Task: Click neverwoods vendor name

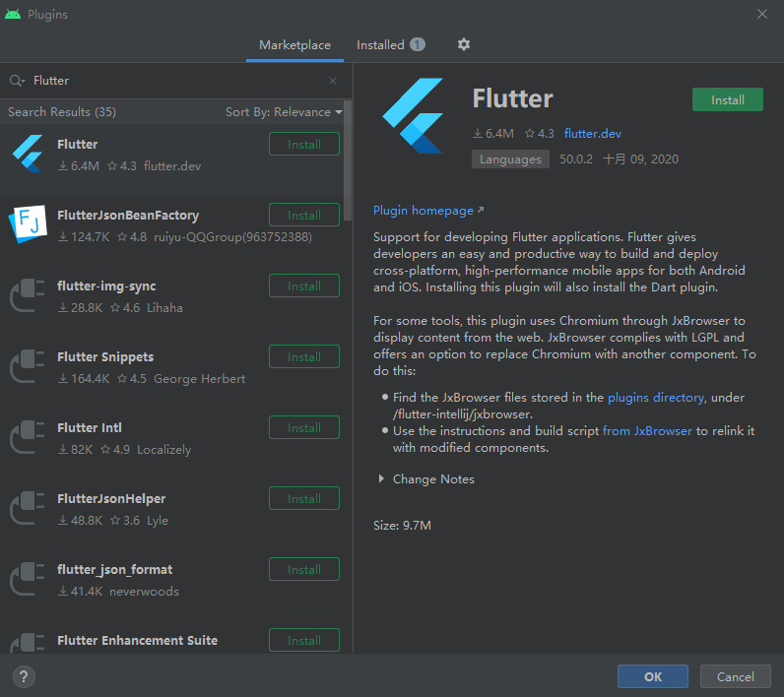Action: coord(144,591)
